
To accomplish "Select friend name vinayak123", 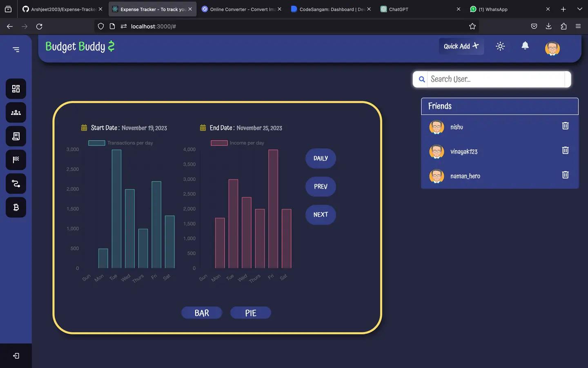I will (464, 152).
